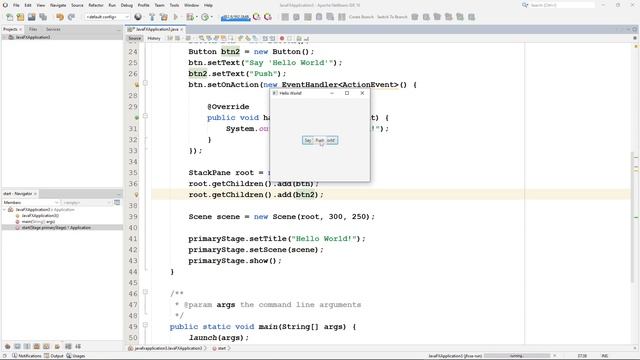Viewport: 640px width, 360px height.
Task: Click the Debug Project icon
Action: click(x=190, y=17)
